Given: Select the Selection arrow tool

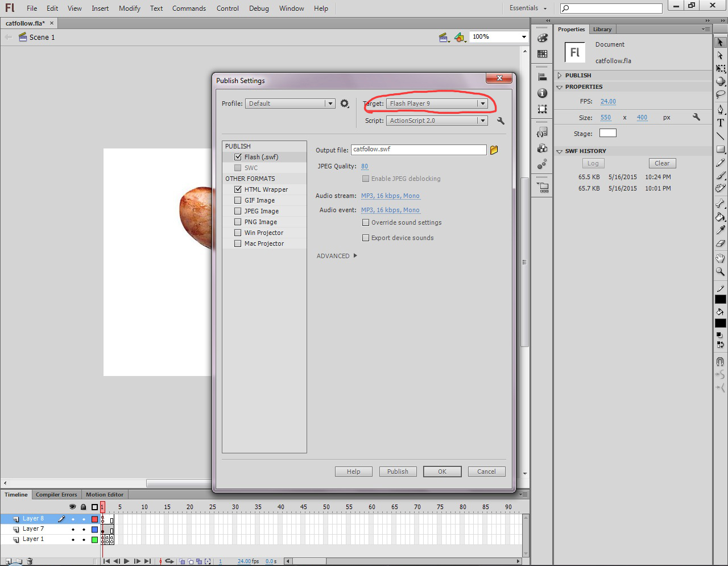Looking at the screenshot, I should [720, 43].
